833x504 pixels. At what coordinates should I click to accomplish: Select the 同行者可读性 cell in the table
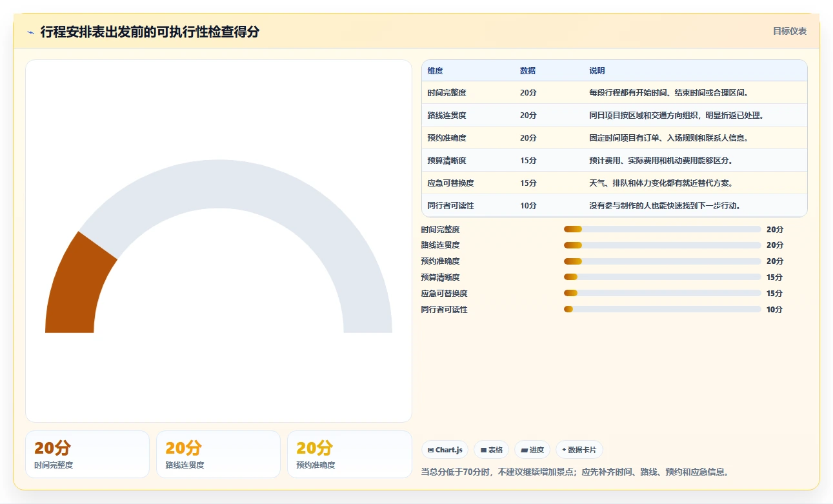pyautogui.click(x=450, y=206)
